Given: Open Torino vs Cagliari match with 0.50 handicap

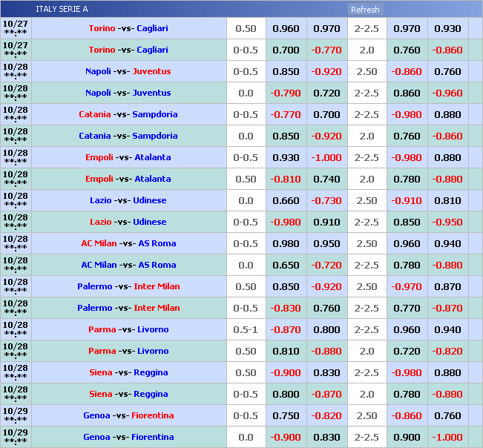Looking at the screenshot, I should pyautogui.click(x=128, y=29).
